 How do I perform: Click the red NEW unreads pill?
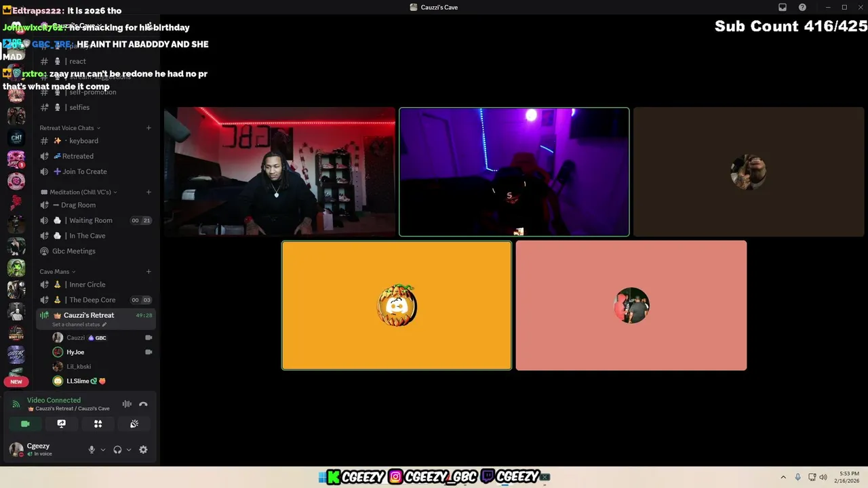click(x=16, y=382)
